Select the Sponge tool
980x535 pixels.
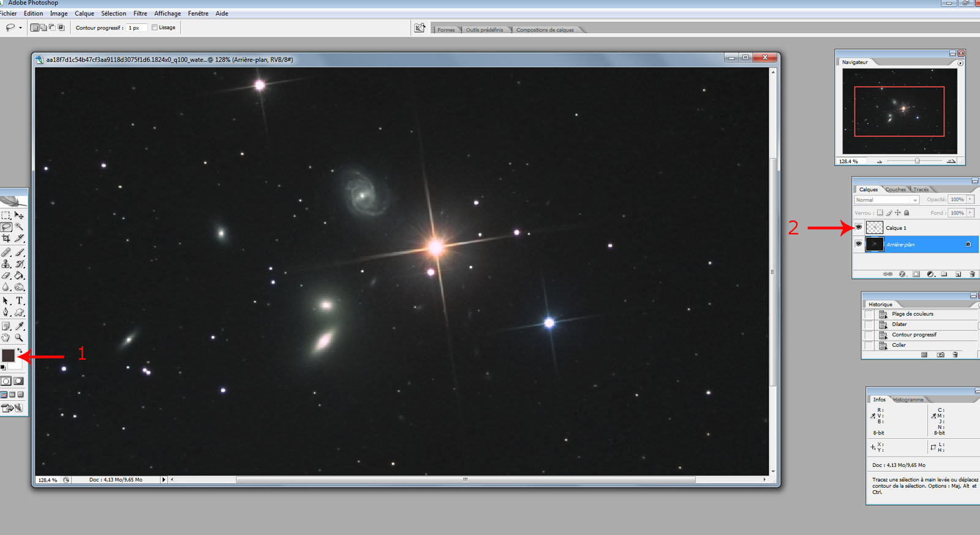pos(20,287)
